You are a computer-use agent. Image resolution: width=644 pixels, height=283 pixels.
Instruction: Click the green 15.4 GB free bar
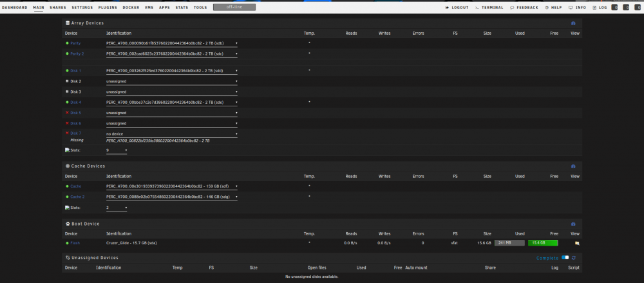(543, 243)
